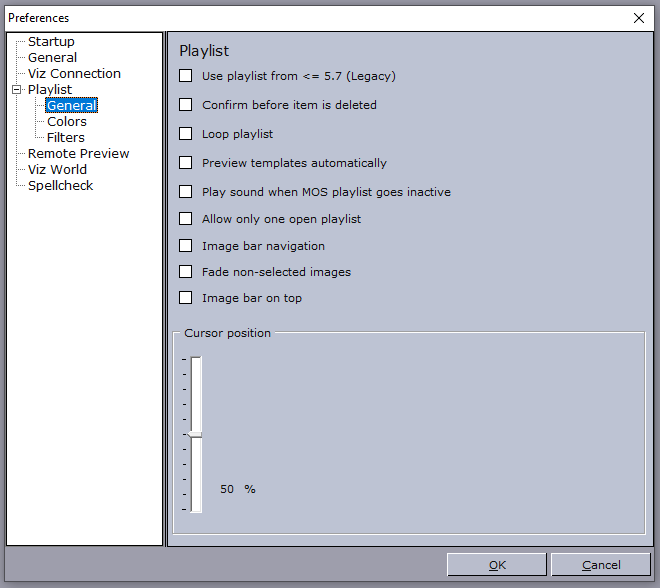Open the Startup preferences page
The width and height of the screenshot is (660, 588).
[51, 42]
